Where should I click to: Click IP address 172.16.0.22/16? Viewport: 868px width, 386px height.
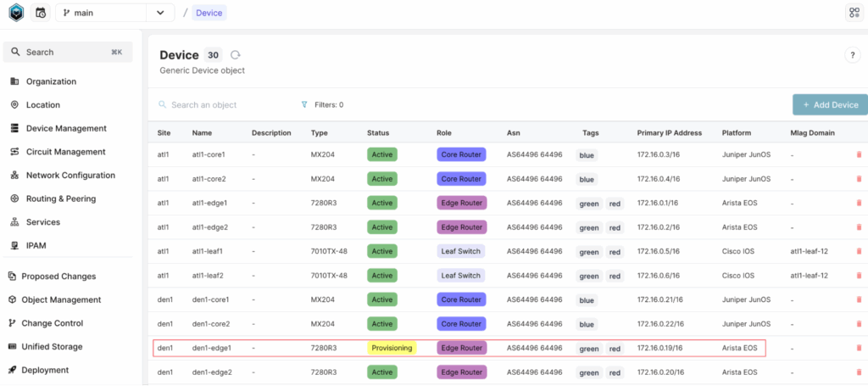click(x=660, y=324)
